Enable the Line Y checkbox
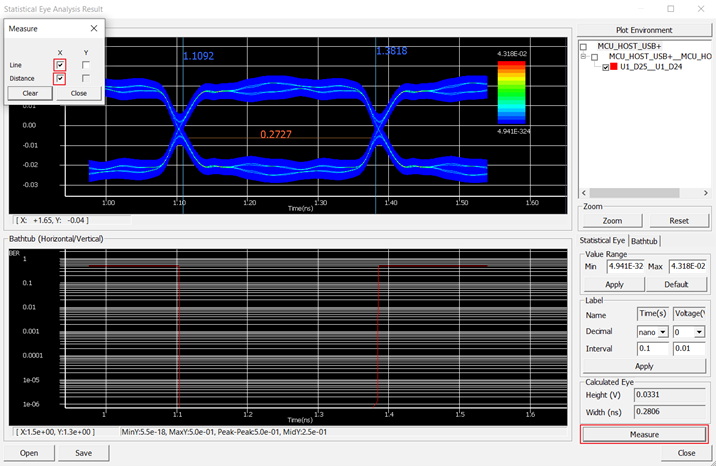 click(87, 65)
